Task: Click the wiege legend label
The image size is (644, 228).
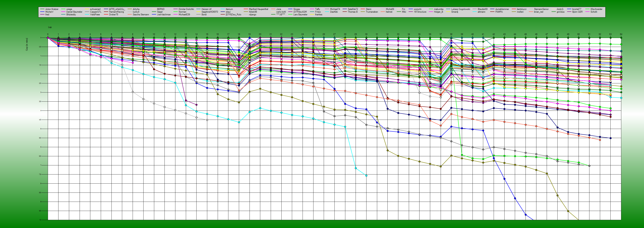Action: 69,9
